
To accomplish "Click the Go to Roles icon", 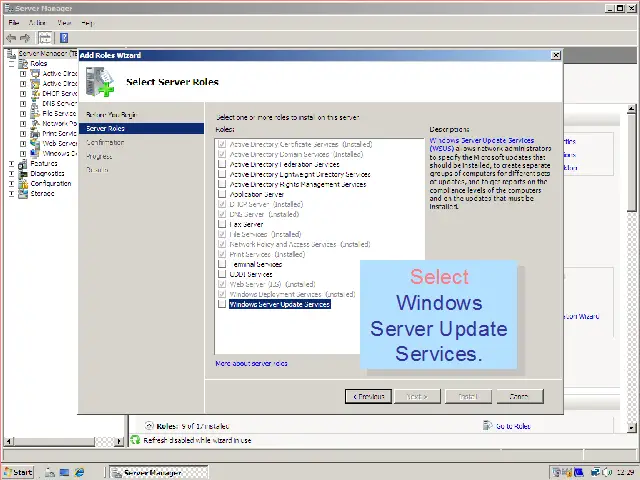I will 488,426.
